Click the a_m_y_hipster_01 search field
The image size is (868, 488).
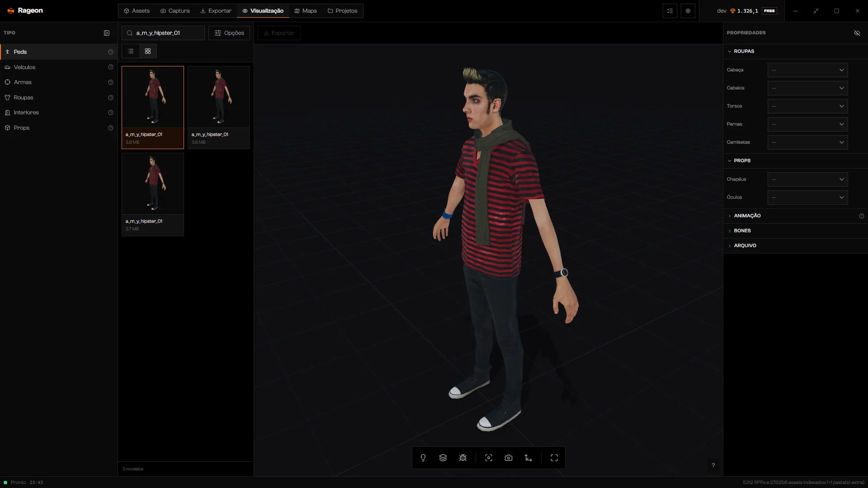(x=163, y=33)
